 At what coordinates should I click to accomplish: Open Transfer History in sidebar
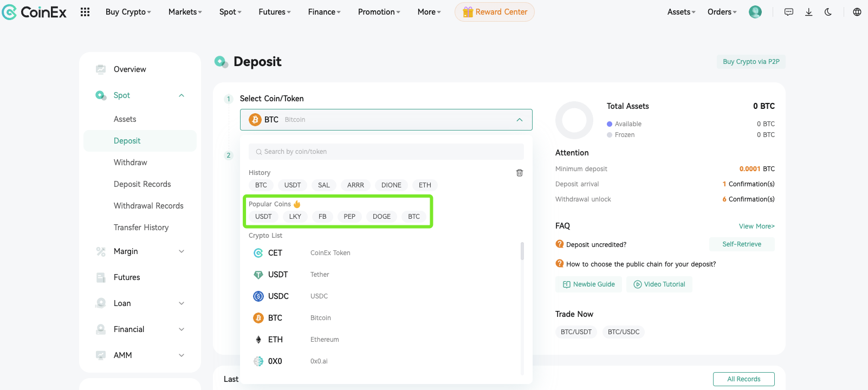(x=141, y=227)
